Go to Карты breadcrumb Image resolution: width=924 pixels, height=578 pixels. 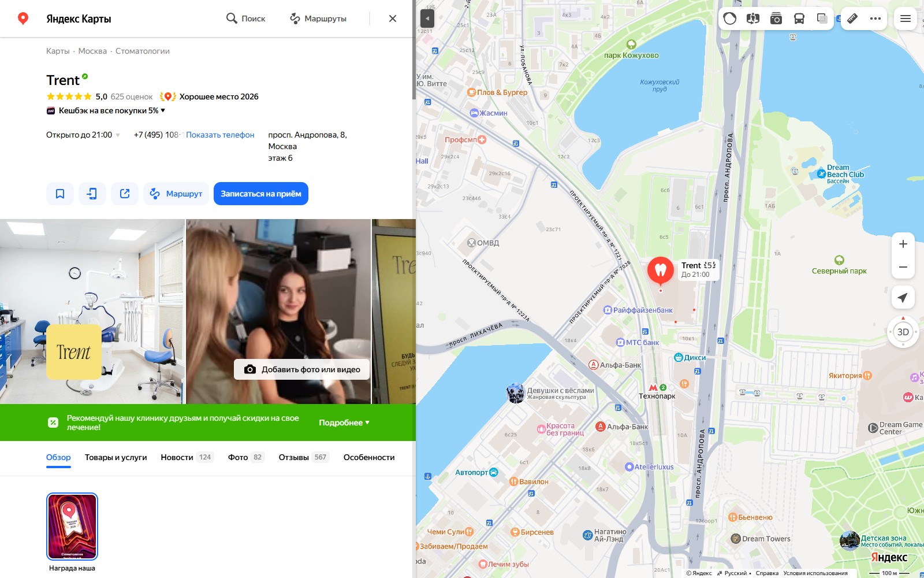(x=58, y=51)
